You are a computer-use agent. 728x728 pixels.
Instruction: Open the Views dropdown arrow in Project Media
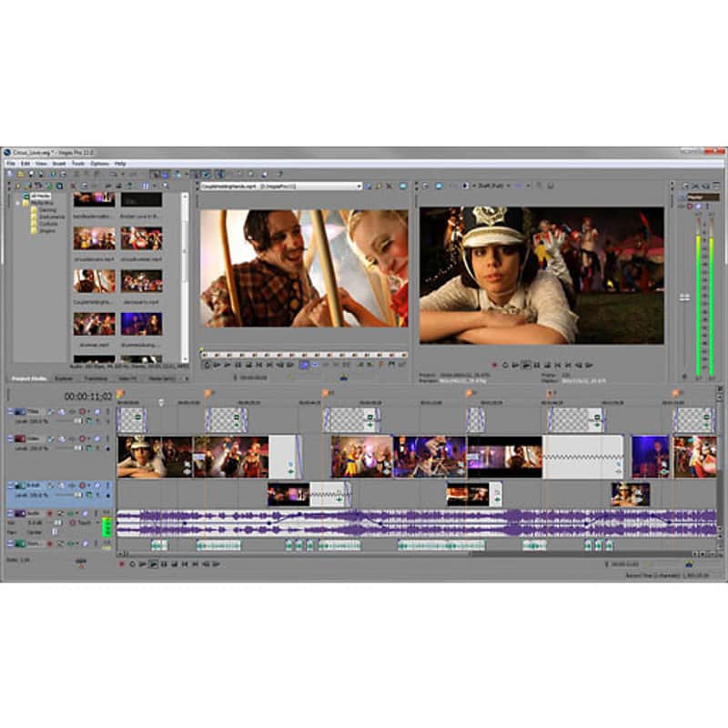tap(155, 186)
